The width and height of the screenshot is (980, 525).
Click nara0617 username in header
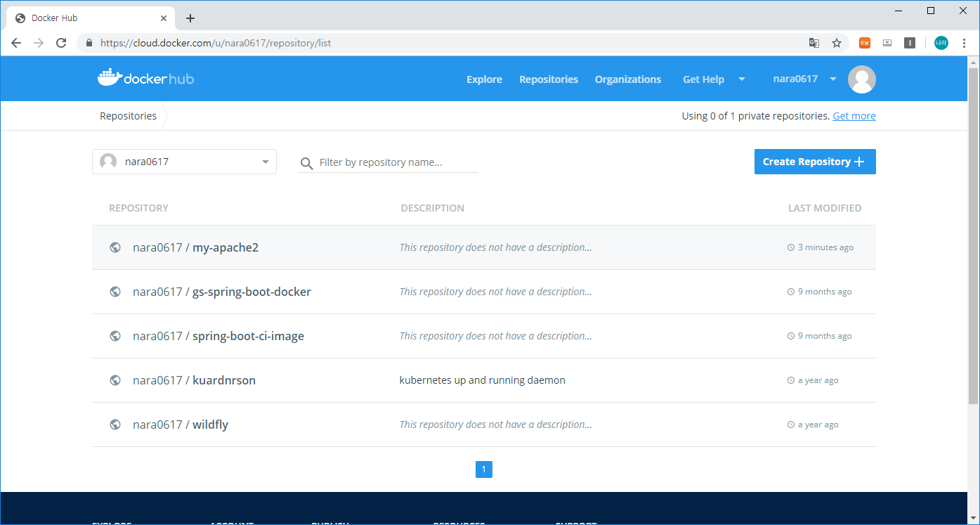coord(795,79)
